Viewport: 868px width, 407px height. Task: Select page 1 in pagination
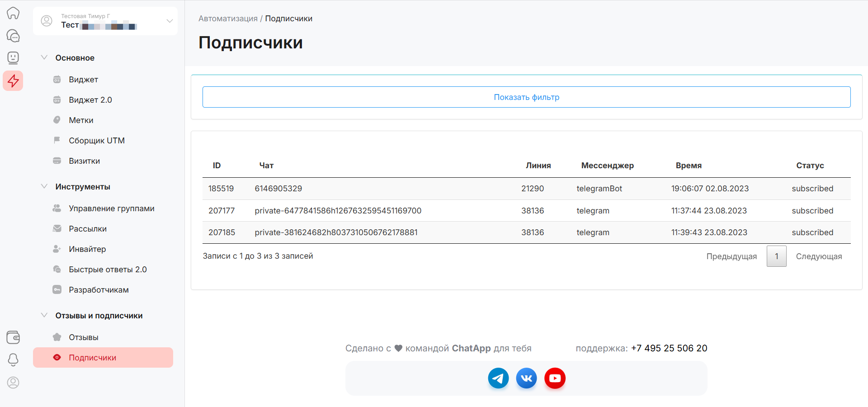tap(776, 256)
